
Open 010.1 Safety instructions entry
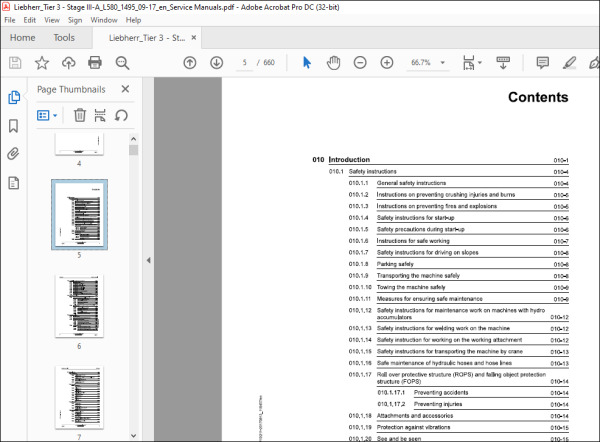coord(449,171)
